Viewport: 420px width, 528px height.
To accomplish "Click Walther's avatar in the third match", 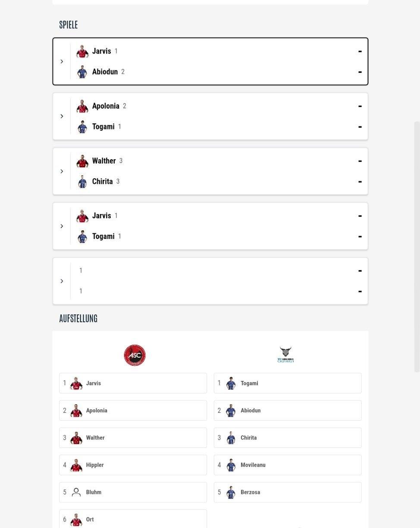I will tap(82, 161).
